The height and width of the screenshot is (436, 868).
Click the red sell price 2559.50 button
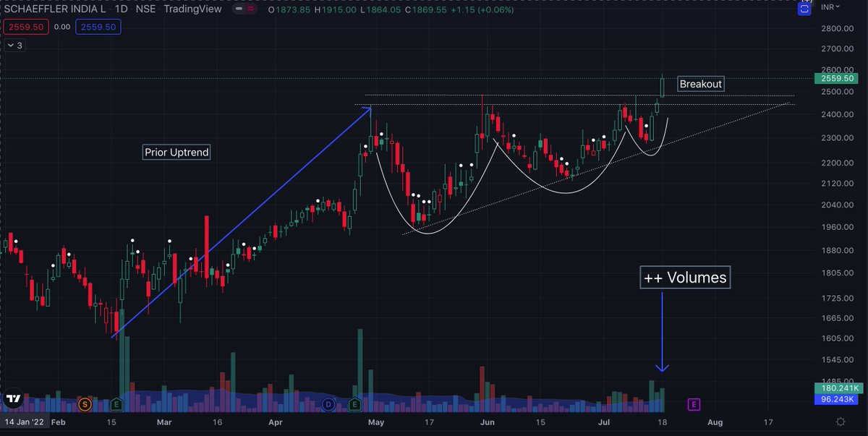[x=25, y=27]
